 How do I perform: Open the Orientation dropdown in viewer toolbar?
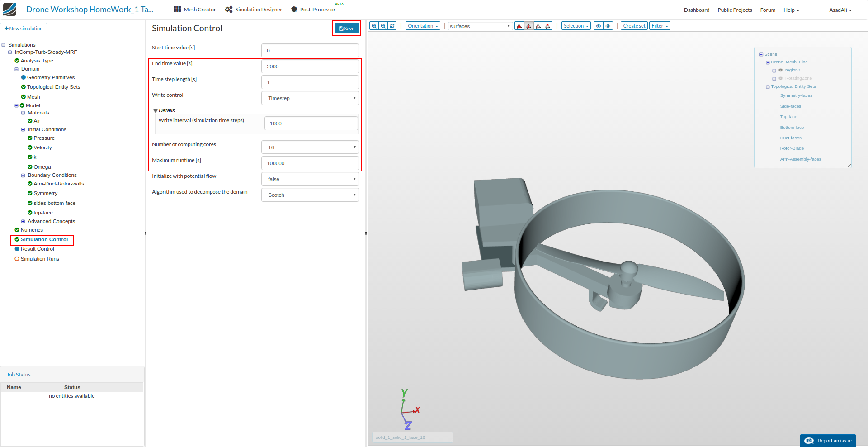[x=423, y=26]
